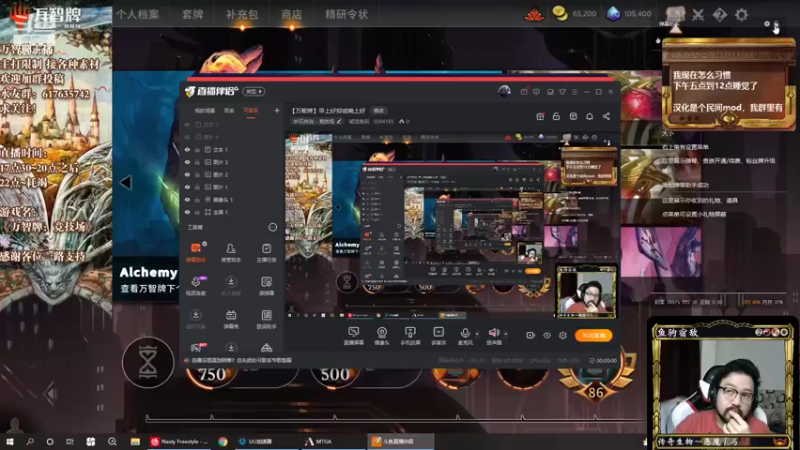Toggle visibility of 图片 3 layer
The image size is (800, 450).
point(187,162)
